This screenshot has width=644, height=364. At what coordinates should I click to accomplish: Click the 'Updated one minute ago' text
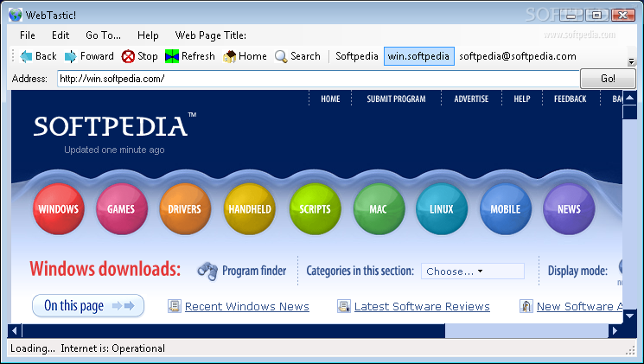pos(114,150)
